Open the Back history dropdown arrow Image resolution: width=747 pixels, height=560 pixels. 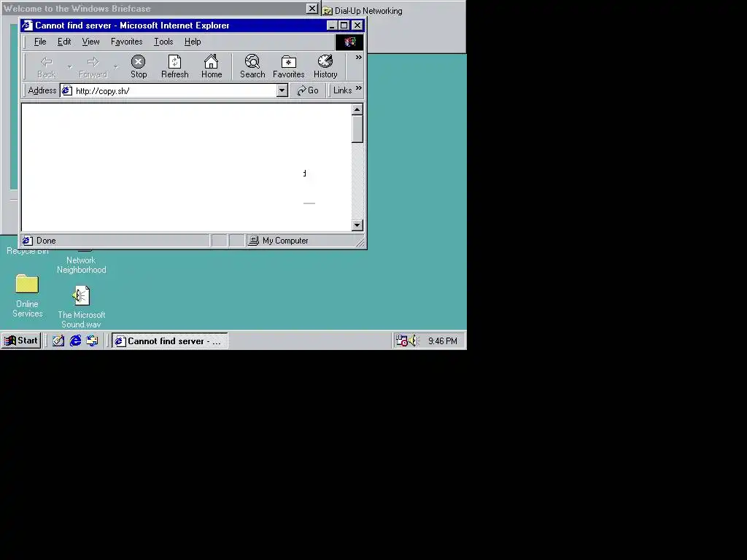(69, 66)
